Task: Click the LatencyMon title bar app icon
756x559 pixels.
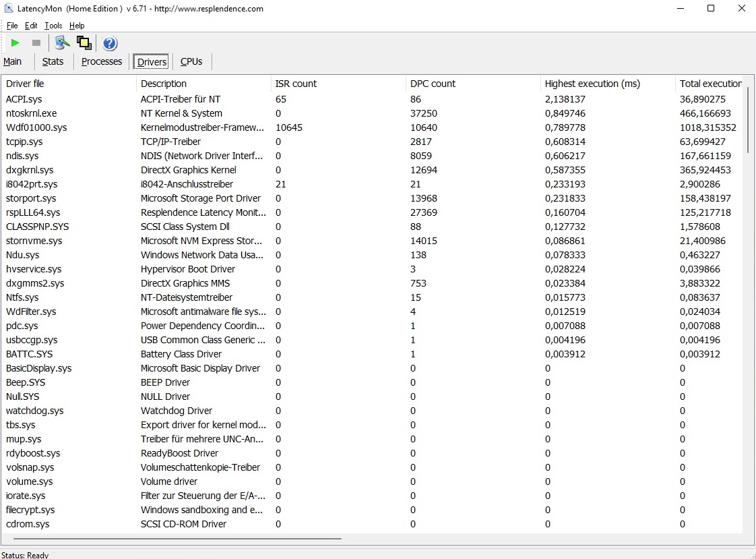Action: tap(9, 8)
